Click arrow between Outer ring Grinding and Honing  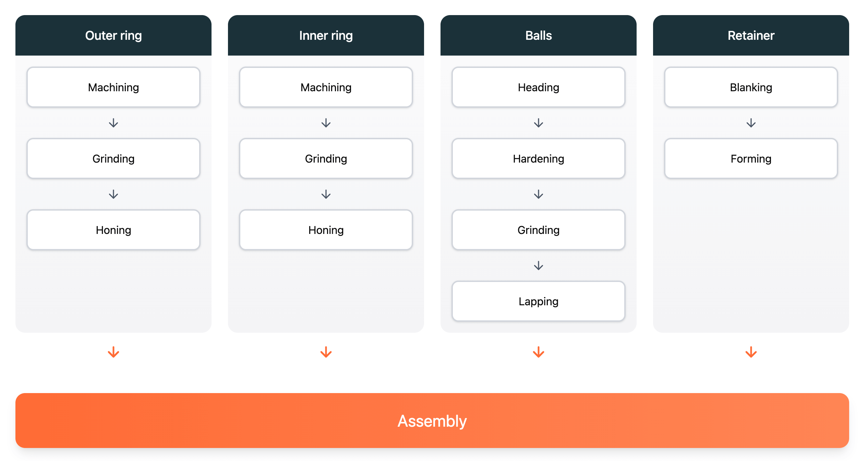click(113, 194)
